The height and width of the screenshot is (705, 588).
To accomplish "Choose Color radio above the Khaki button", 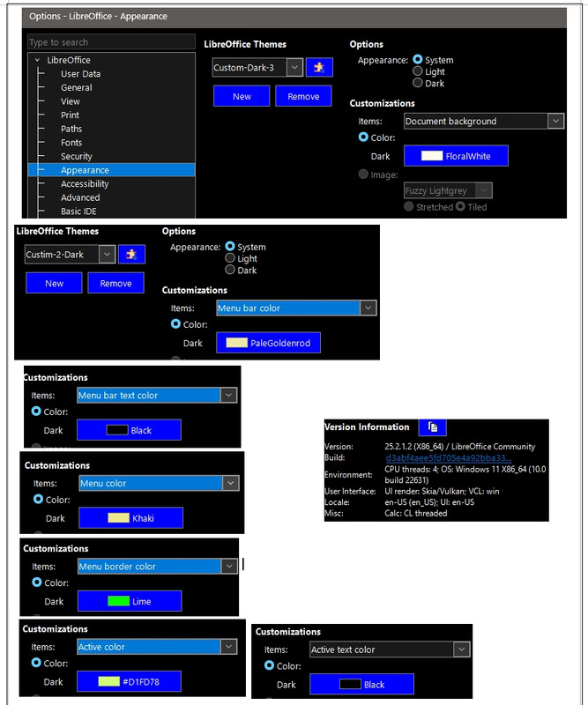I will pyautogui.click(x=38, y=500).
